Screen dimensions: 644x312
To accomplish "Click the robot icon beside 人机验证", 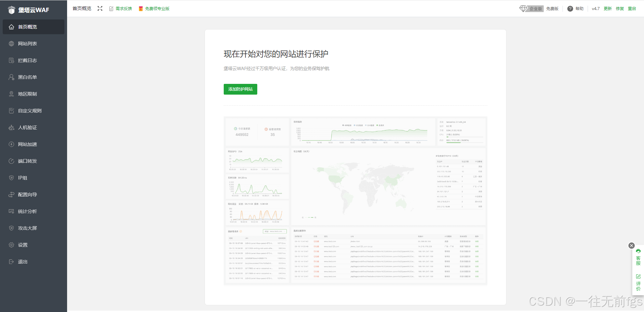I will (x=11, y=127).
